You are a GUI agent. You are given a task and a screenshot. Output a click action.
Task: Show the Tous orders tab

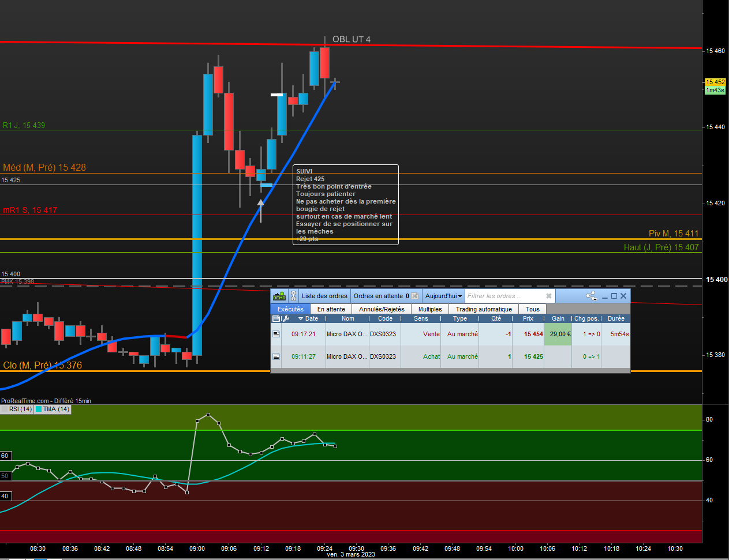pos(533,309)
